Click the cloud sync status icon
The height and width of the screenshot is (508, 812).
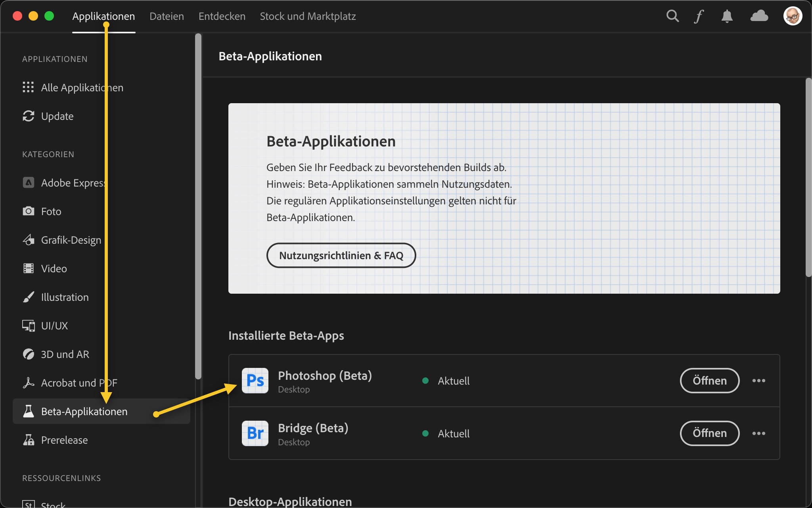tap(759, 16)
